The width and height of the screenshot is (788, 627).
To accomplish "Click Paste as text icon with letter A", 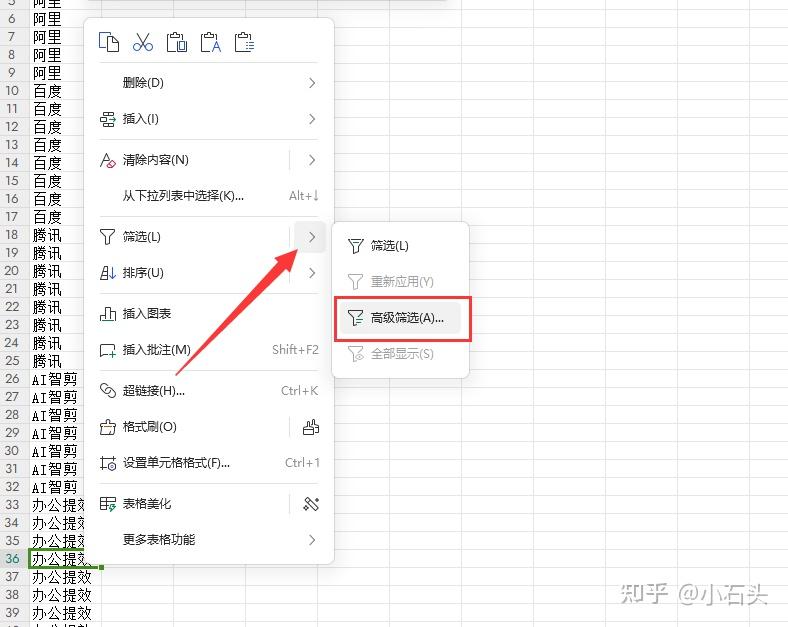I will pyautogui.click(x=211, y=42).
